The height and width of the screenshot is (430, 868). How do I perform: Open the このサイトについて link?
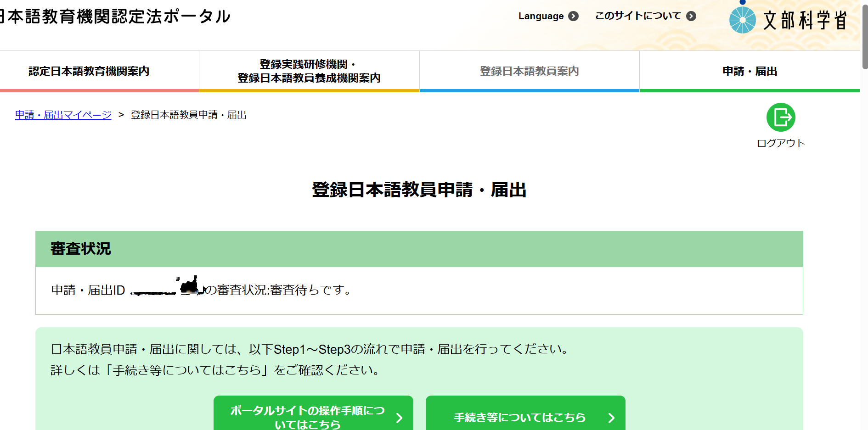coord(638,16)
